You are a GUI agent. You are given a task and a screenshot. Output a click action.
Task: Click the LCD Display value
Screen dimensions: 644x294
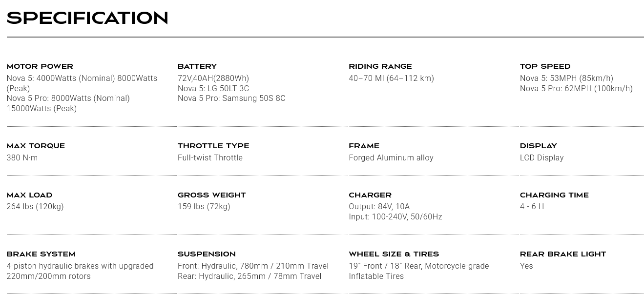pos(541,157)
